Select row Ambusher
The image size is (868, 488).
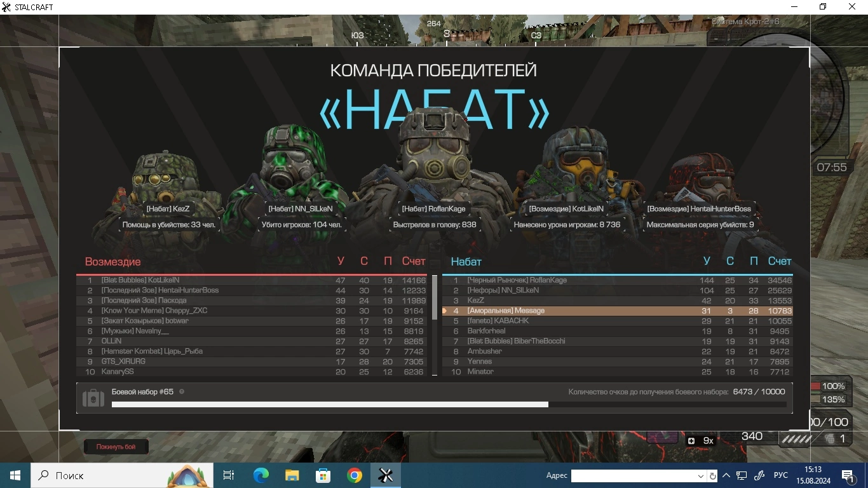point(618,351)
